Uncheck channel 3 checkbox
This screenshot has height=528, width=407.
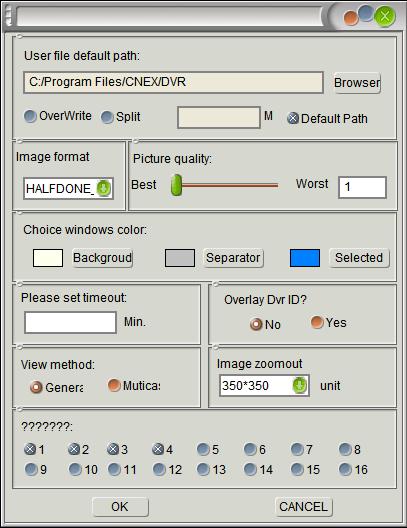113,449
